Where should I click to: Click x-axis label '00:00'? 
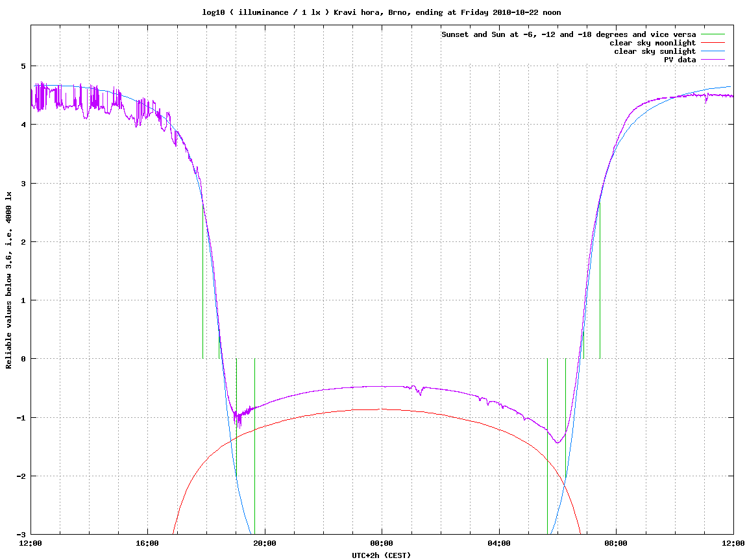coord(382,543)
